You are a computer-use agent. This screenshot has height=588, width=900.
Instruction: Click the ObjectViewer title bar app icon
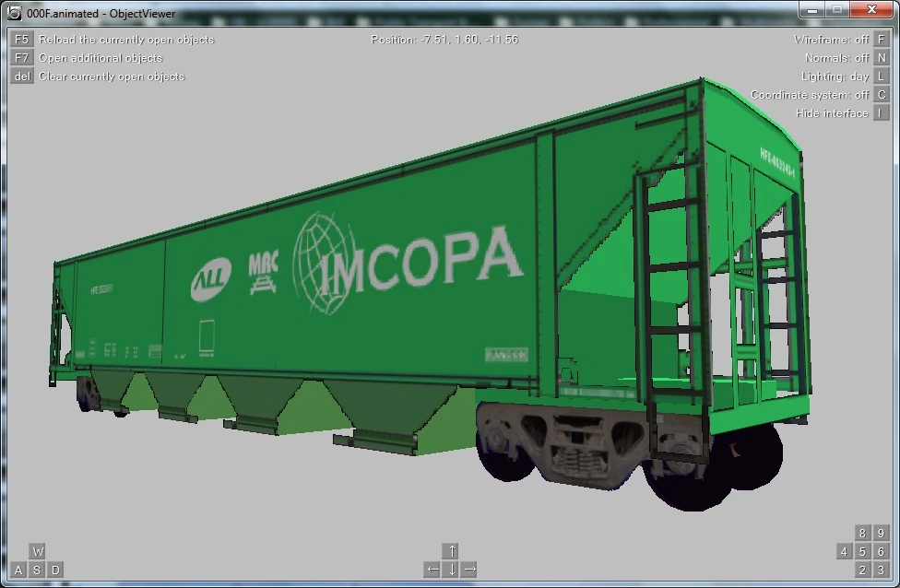[x=15, y=13]
